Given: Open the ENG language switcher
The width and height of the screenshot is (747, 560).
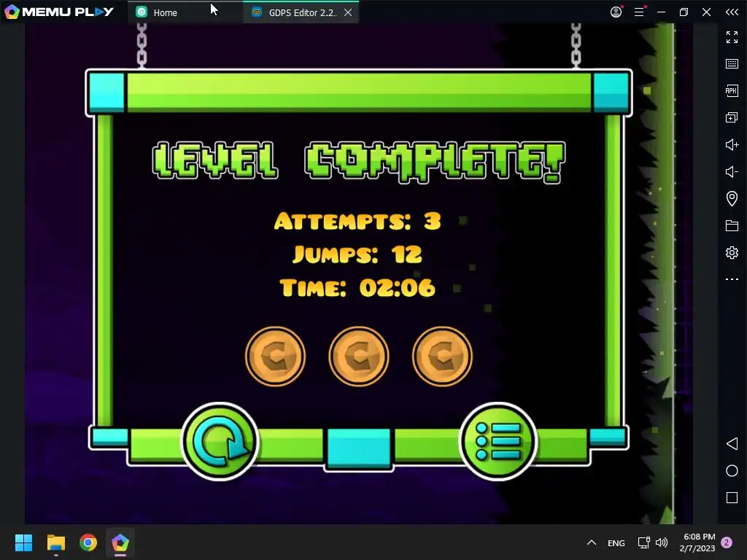Looking at the screenshot, I should click(616, 542).
